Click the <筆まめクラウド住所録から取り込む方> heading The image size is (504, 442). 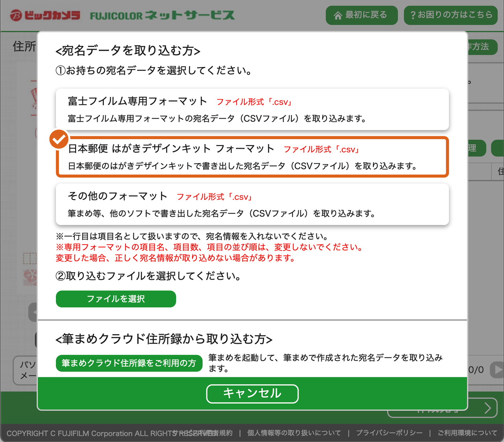(164, 339)
